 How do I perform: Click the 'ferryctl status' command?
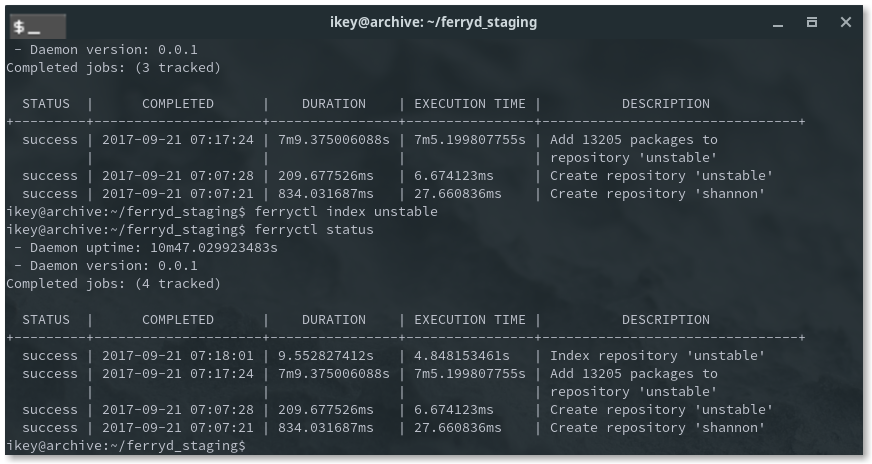(x=314, y=230)
